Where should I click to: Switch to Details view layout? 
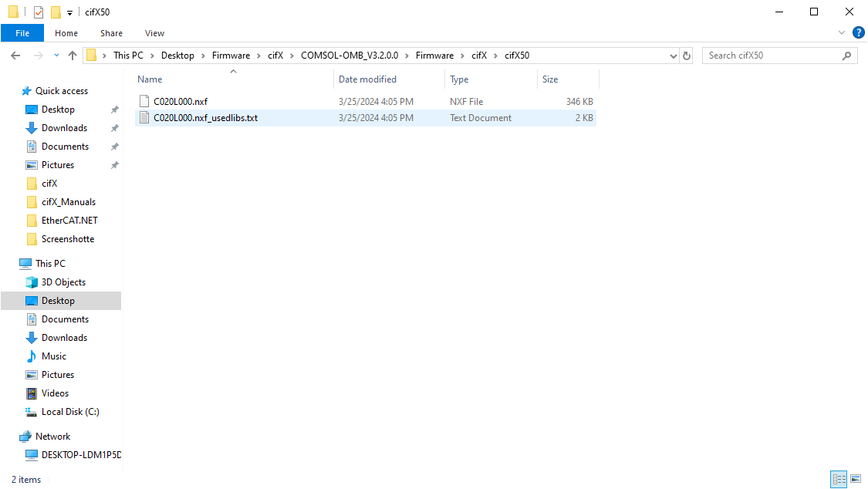(x=839, y=479)
